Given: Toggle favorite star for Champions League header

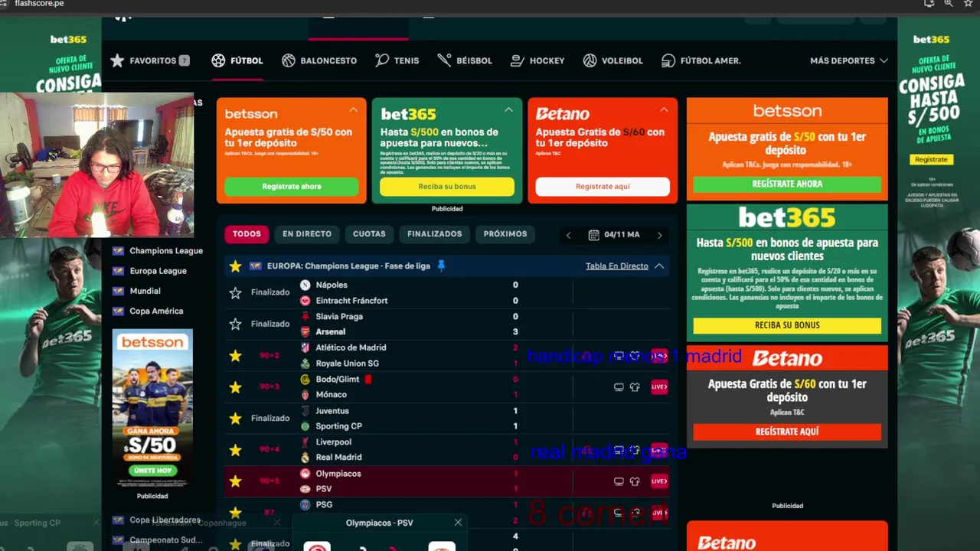Looking at the screenshot, I should 235,266.
